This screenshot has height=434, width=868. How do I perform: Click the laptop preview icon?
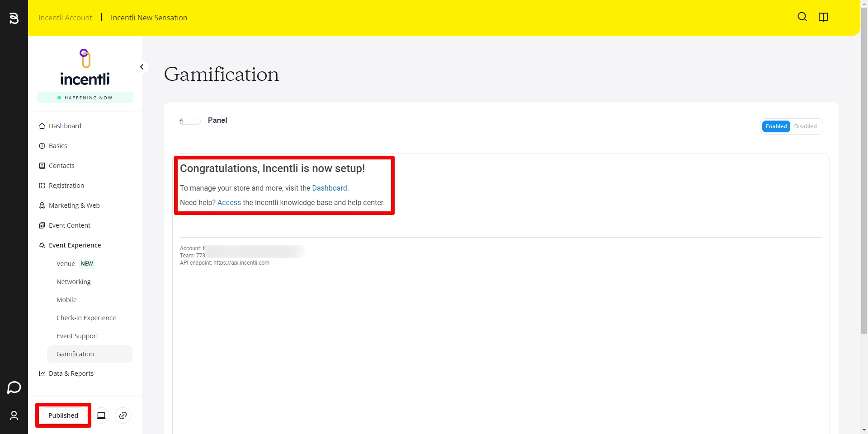pyautogui.click(x=101, y=415)
